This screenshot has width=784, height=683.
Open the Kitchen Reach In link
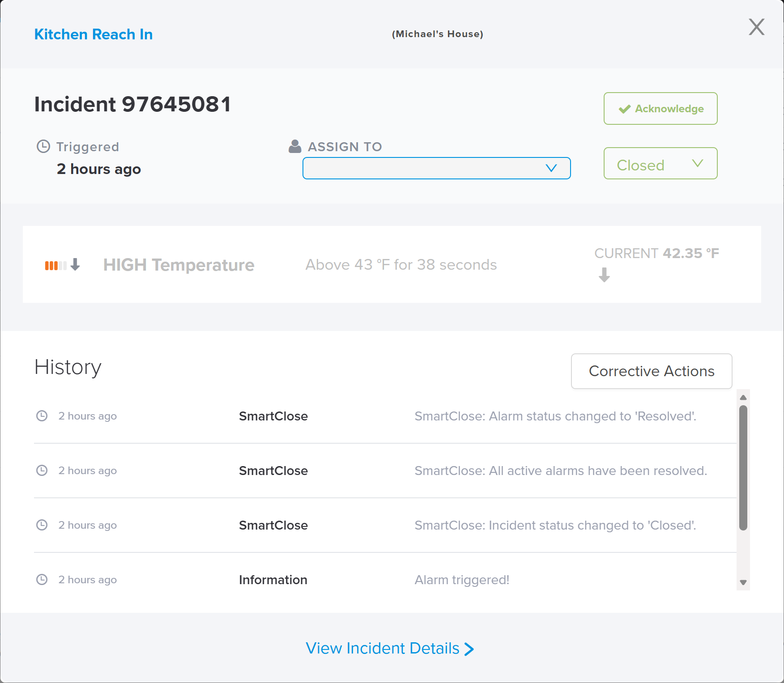(94, 34)
